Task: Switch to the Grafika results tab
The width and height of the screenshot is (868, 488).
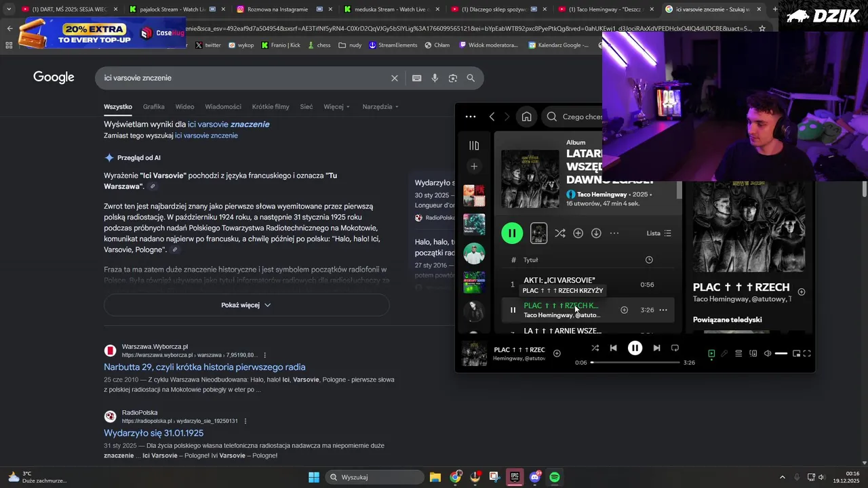Action: tap(154, 106)
